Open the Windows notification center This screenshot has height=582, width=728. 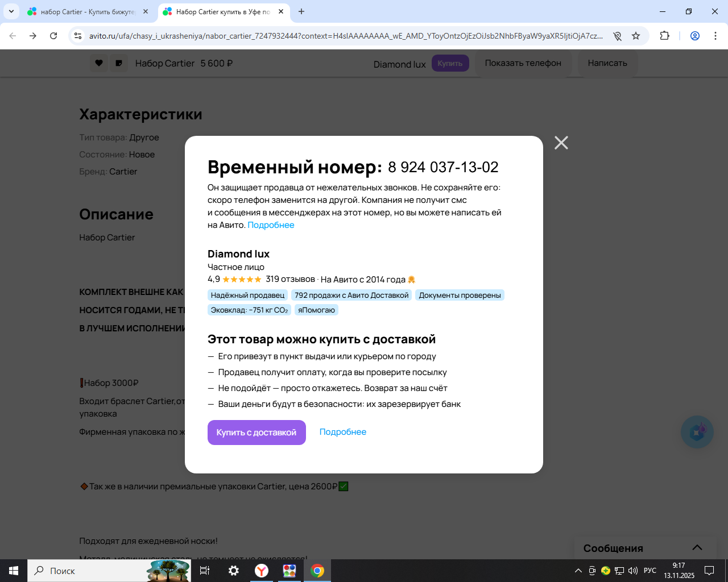pos(709,571)
